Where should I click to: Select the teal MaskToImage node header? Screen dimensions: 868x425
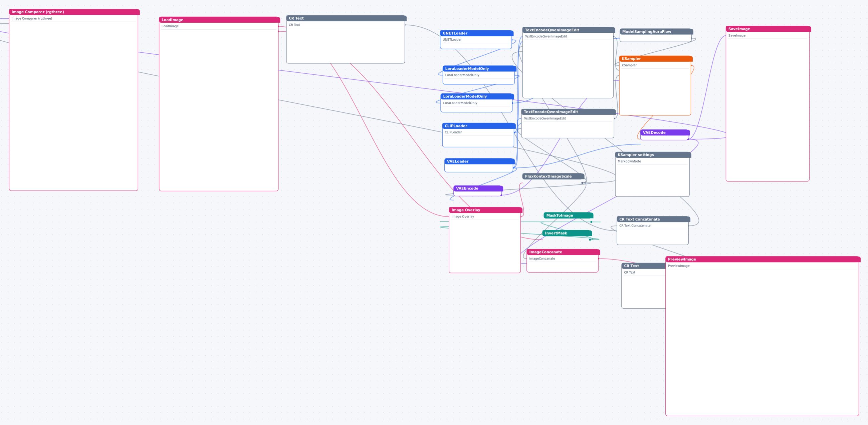click(x=569, y=215)
